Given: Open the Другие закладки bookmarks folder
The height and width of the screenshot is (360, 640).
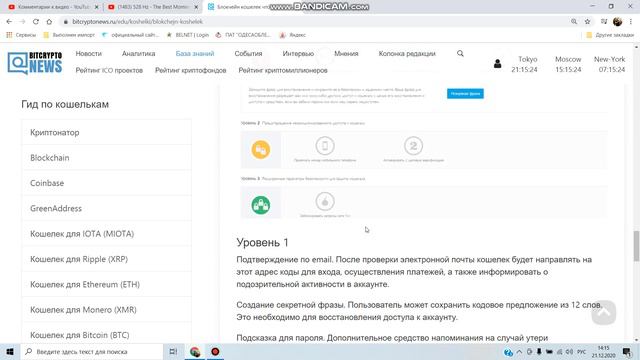Looking at the screenshot, I should click(610, 35).
